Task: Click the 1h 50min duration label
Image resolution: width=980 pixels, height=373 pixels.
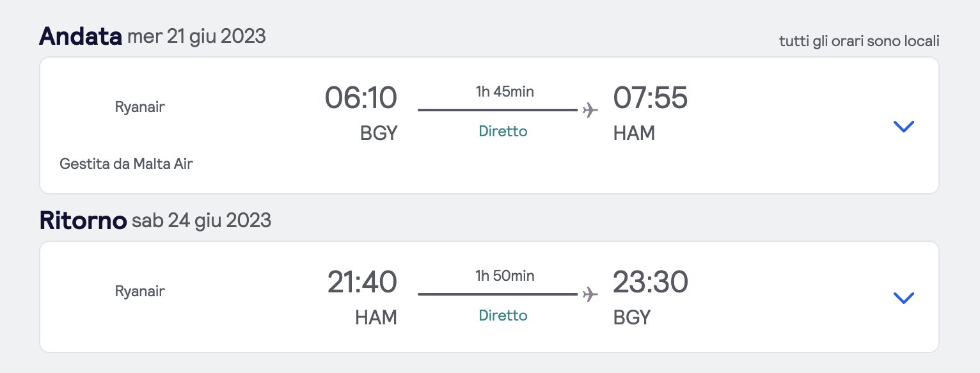Action: click(505, 276)
